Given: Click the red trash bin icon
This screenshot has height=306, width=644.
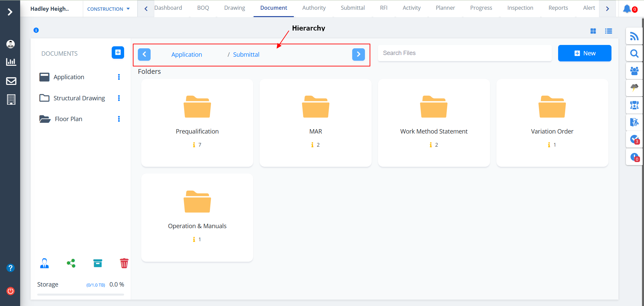Looking at the screenshot, I should pyautogui.click(x=124, y=263).
